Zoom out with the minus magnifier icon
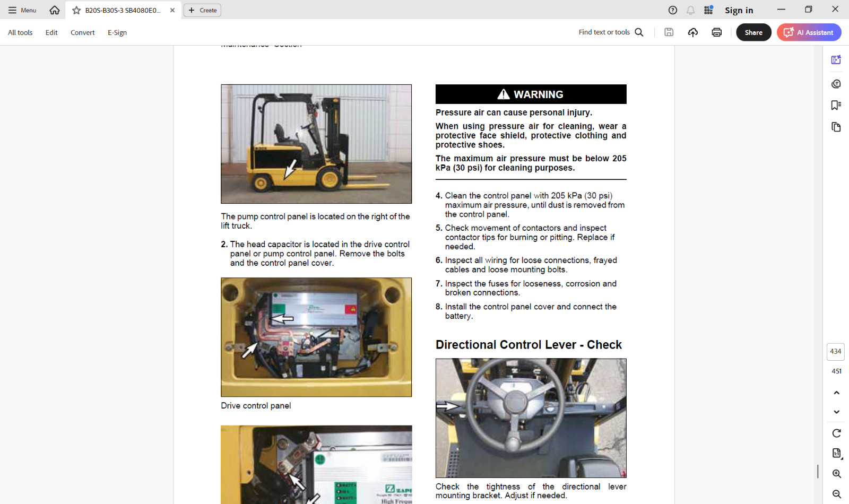 836,494
